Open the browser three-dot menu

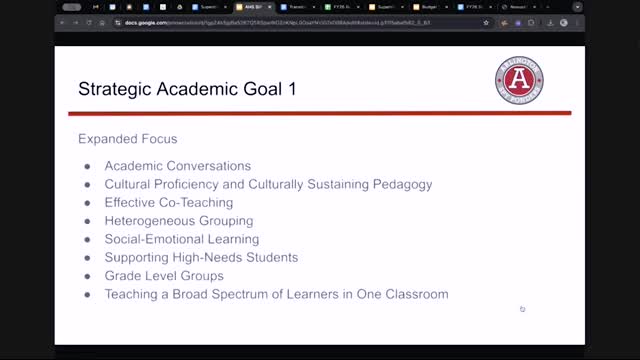pos(577,23)
